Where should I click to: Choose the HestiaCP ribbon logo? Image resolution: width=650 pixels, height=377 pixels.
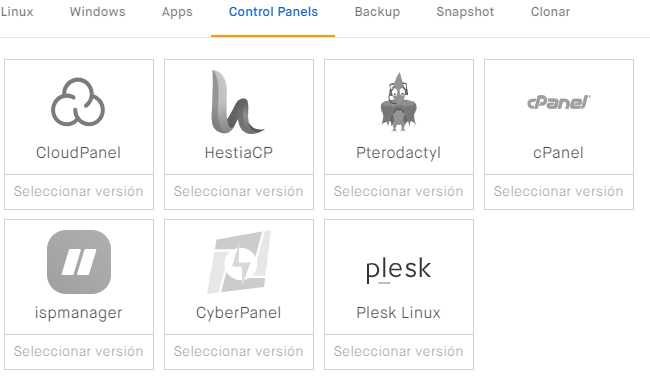tap(238, 102)
